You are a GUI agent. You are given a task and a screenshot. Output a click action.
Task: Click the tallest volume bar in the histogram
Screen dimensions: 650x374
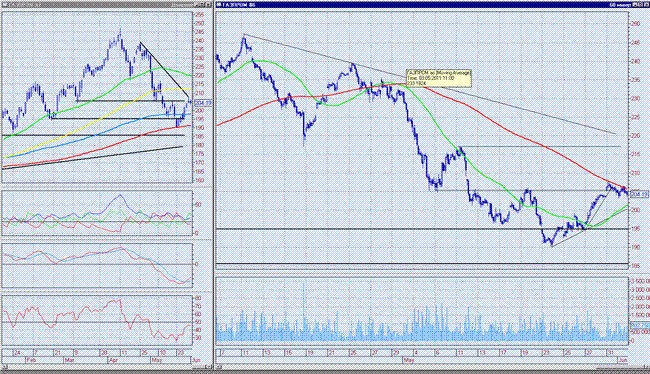[x=304, y=311]
